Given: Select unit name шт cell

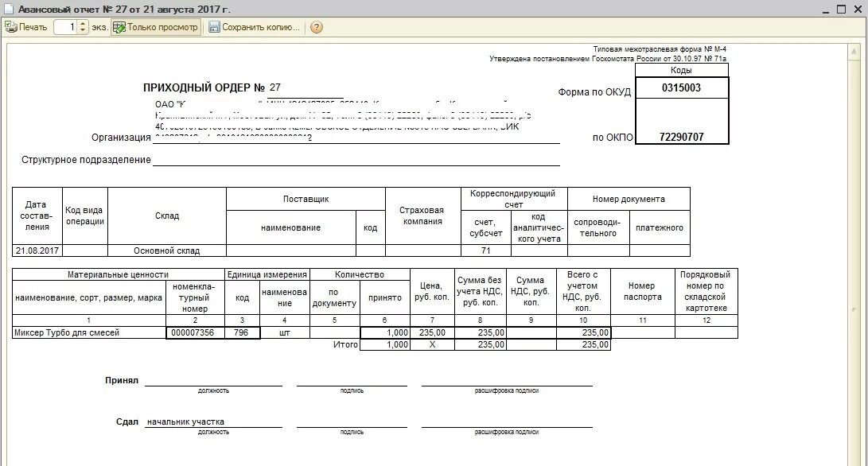Looking at the screenshot, I should tap(285, 332).
